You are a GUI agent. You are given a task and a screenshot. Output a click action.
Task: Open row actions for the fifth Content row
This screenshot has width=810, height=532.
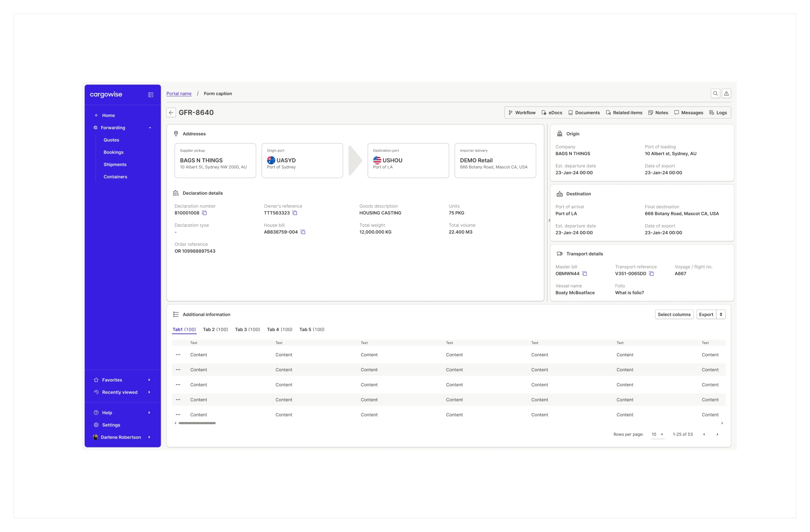pyautogui.click(x=178, y=415)
